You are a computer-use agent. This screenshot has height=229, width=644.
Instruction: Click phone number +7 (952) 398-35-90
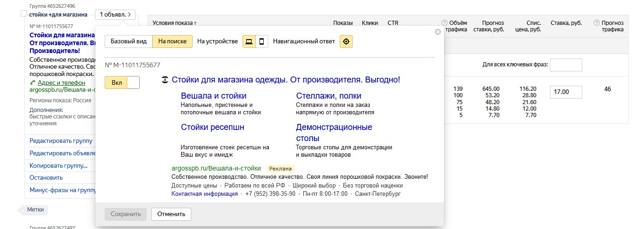pos(270,194)
